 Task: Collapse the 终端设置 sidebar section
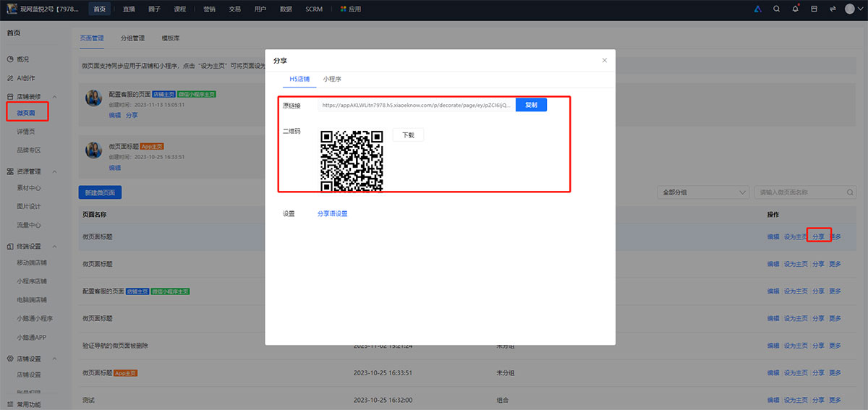click(x=55, y=247)
